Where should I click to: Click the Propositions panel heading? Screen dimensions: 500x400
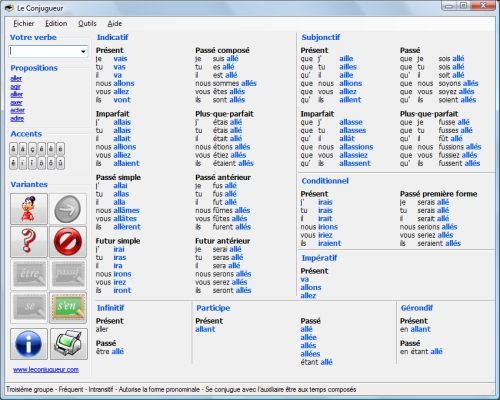(34, 68)
